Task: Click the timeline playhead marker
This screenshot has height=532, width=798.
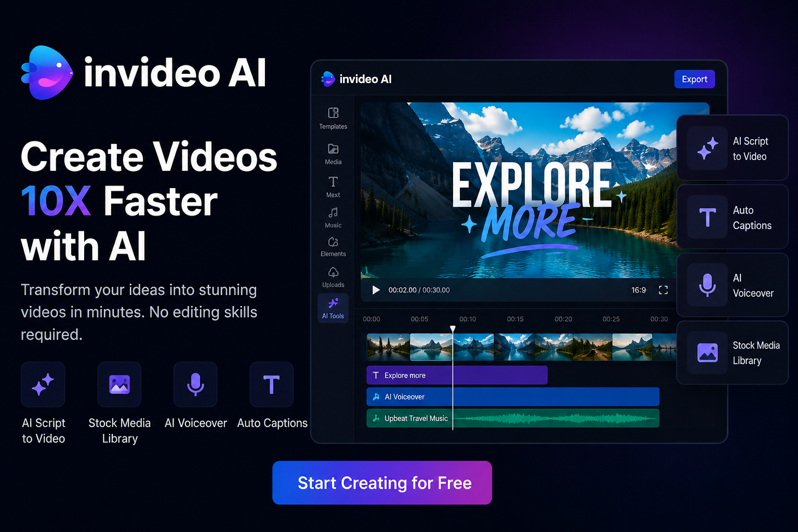Action: coord(453,329)
